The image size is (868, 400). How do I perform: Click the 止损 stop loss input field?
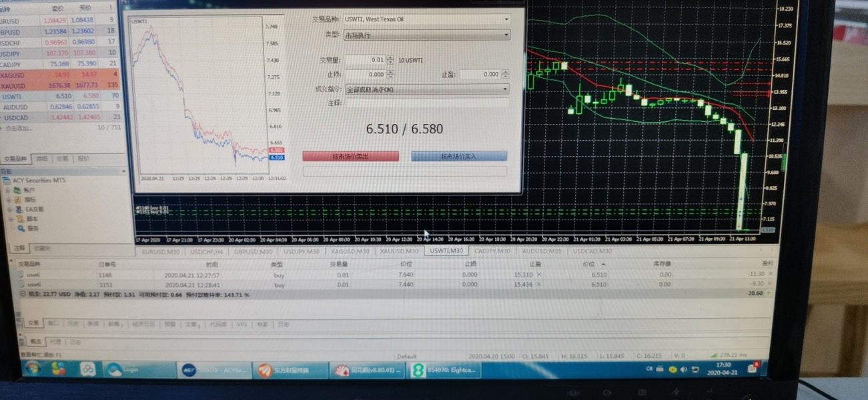click(x=365, y=75)
